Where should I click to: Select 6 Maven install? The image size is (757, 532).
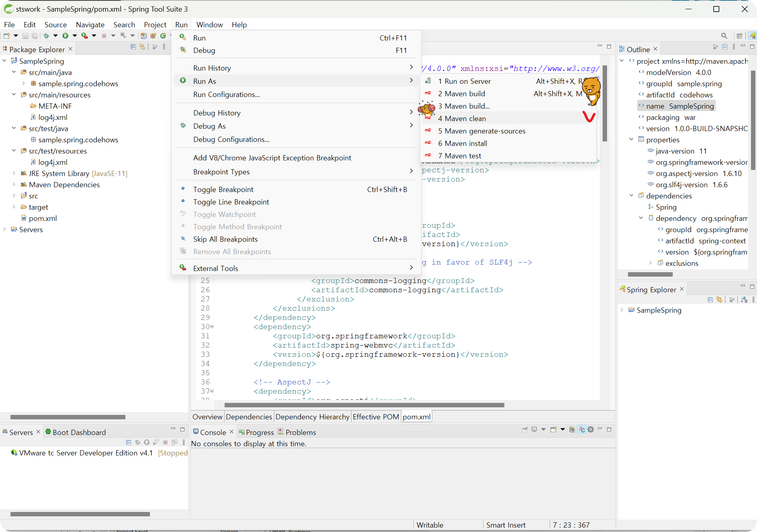pos(508,143)
